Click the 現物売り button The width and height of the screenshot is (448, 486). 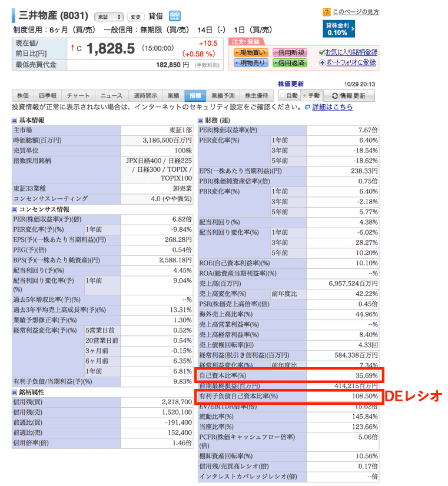pyautogui.click(x=251, y=63)
